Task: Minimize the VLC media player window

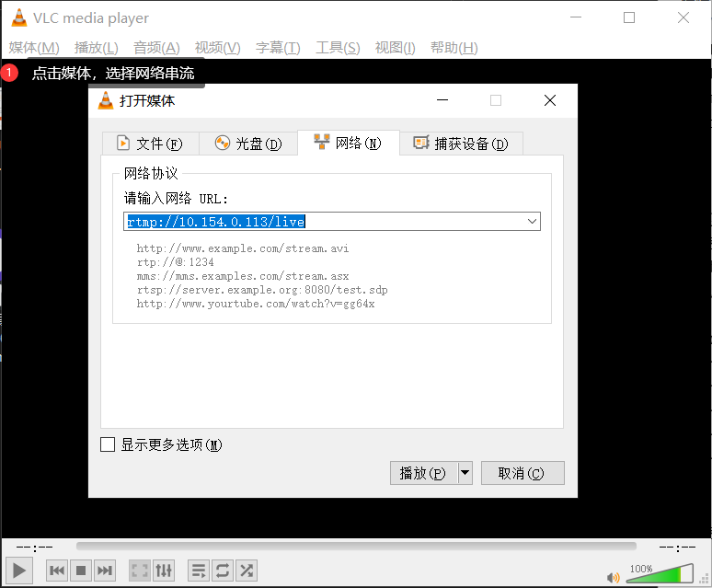Action: 576,17
